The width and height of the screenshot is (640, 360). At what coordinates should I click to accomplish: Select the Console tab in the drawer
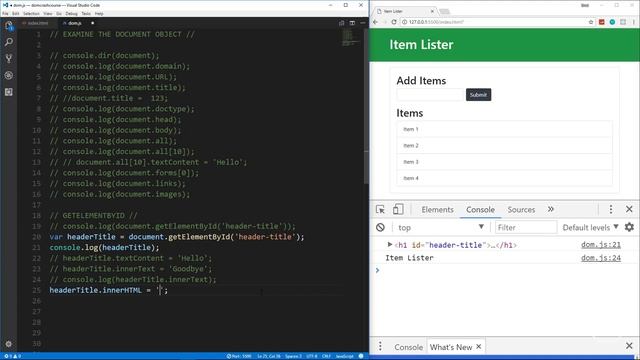point(408,347)
